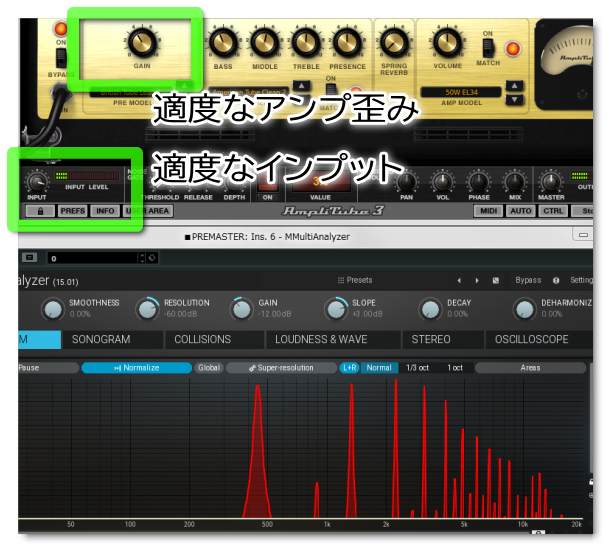Click the amp VOLUME knob
The width and height of the screenshot is (610, 551).
coord(447,42)
